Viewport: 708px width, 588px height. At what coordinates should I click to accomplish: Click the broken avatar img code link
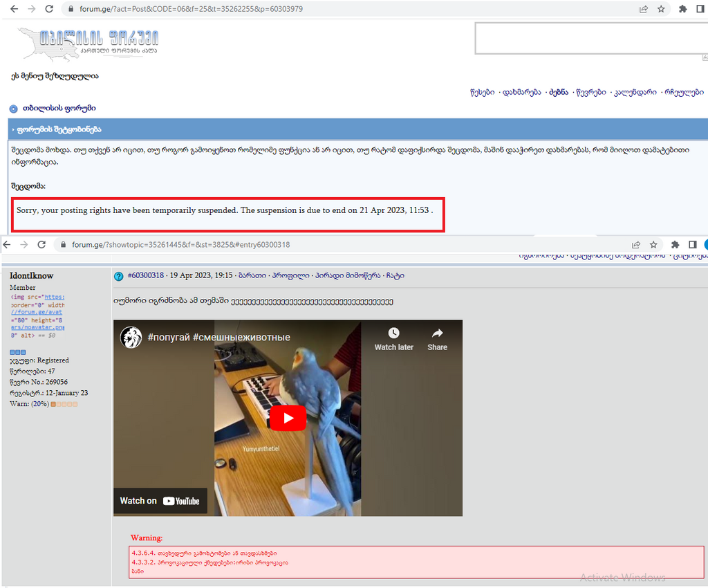[x=37, y=316]
